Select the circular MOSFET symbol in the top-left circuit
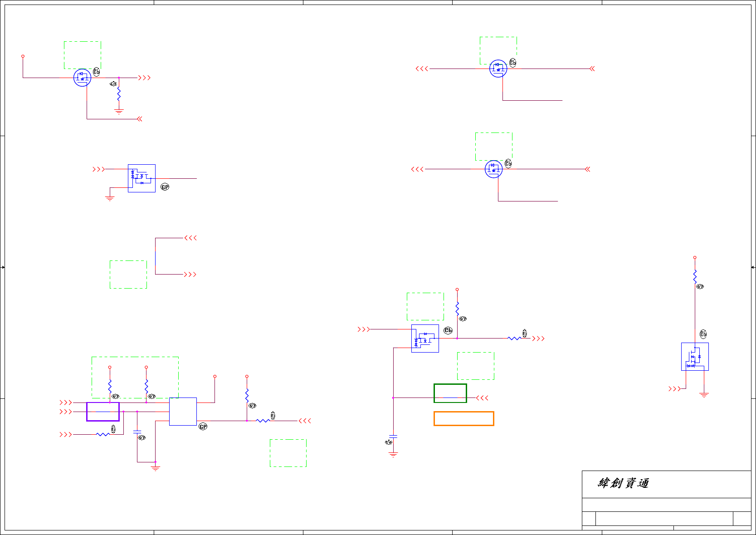 [83, 78]
